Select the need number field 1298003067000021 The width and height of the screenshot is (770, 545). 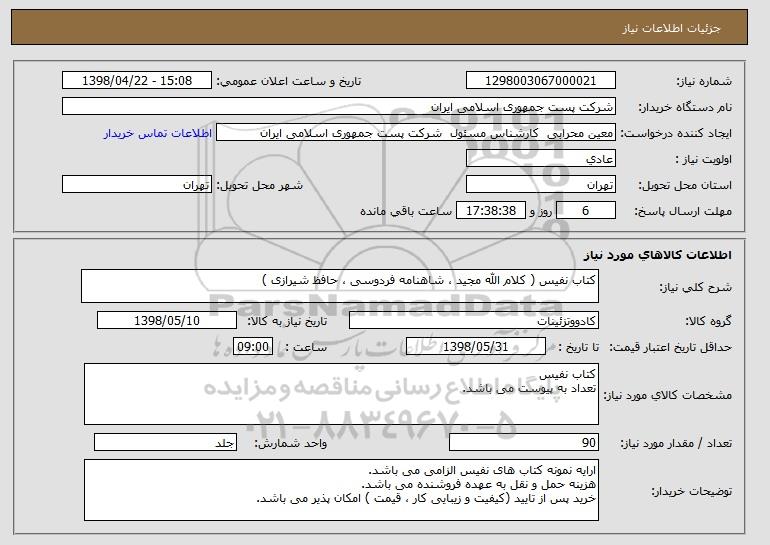541,81
